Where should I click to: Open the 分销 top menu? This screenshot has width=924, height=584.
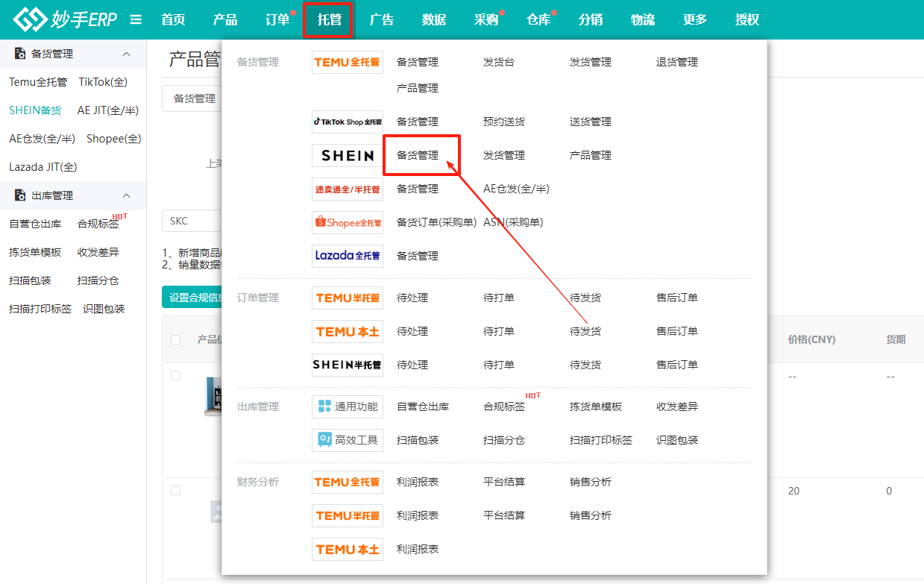tap(591, 19)
